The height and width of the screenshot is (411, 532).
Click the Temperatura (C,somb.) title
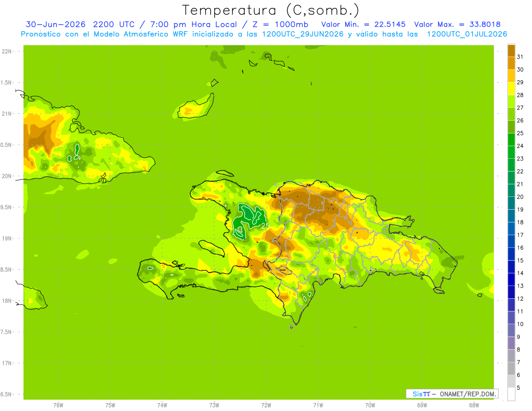pyautogui.click(x=270, y=10)
